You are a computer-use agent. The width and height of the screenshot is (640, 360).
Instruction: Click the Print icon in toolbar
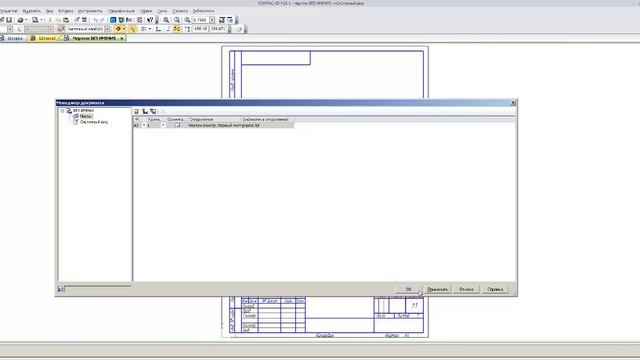click(20, 20)
